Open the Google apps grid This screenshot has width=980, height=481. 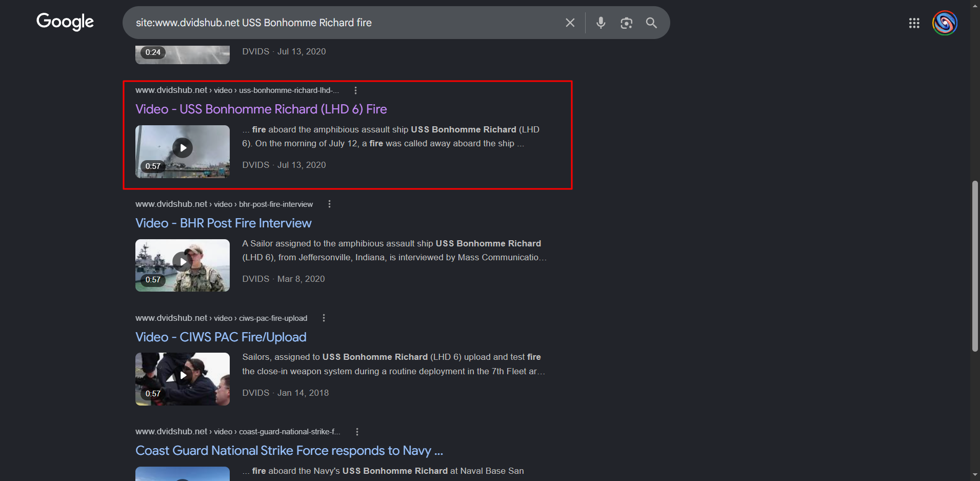click(x=914, y=23)
